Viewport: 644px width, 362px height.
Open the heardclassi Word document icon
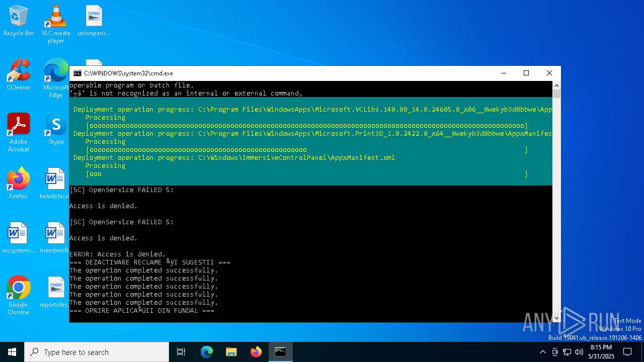tap(54, 184)
